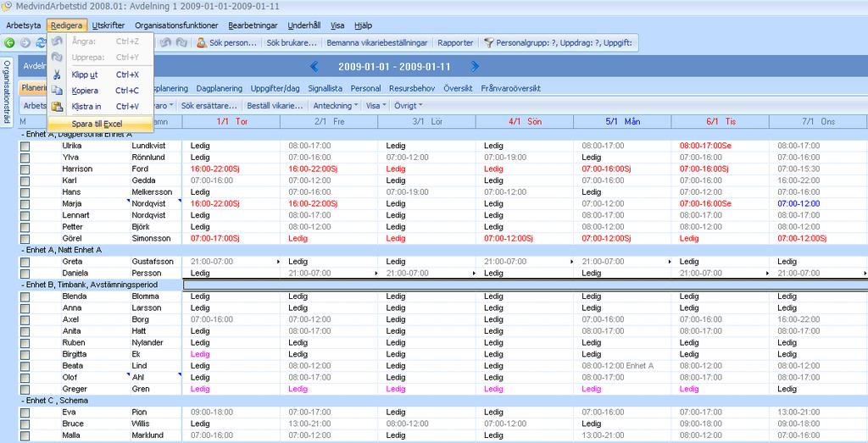Open the Arbetsyta menu
The height and width of the screenshot is (443, 868).
[23, 25]
